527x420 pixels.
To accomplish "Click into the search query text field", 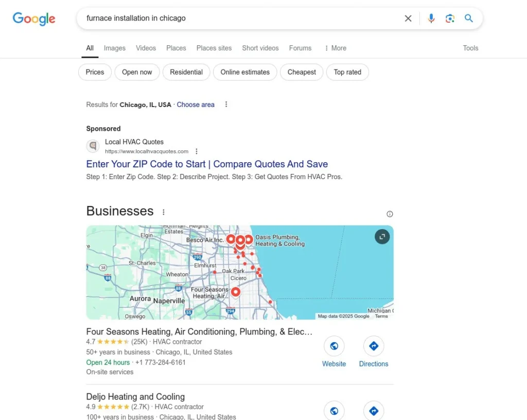I will 237,19.
